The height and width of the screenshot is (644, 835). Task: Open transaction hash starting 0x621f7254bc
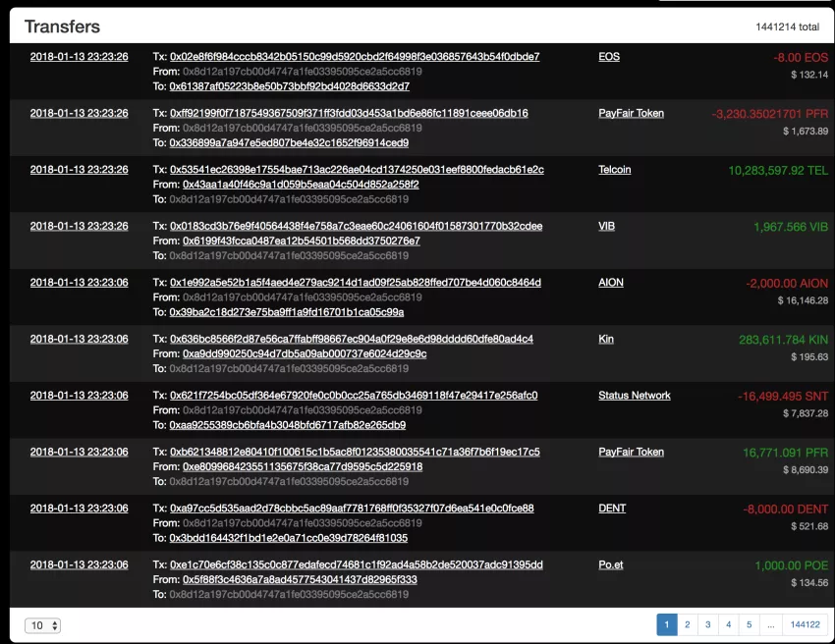pyautogui.click(x=354, y=395)
